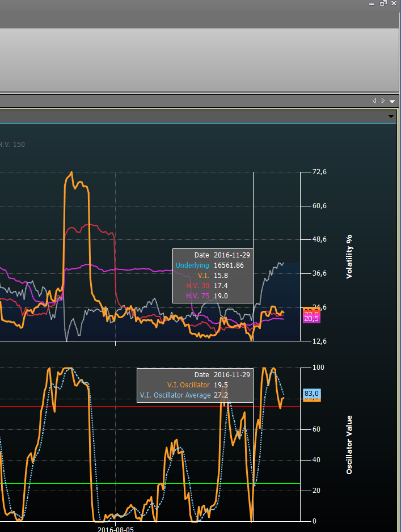The width and height of the screenshot is (401, 532).
Task: Expand the black chart panel menu arrow
Action: (391, 116)
